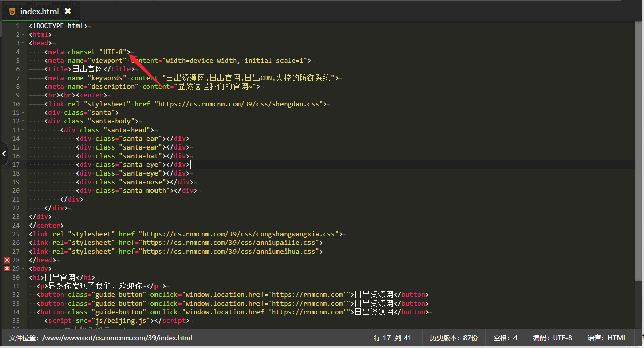Change indentation setting 空格: 4

coord(505,338)
